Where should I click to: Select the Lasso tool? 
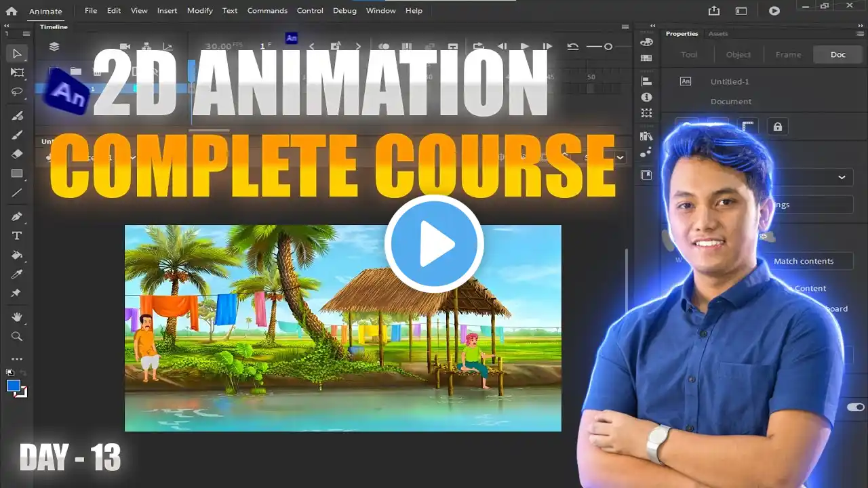(x=17, y=91)
